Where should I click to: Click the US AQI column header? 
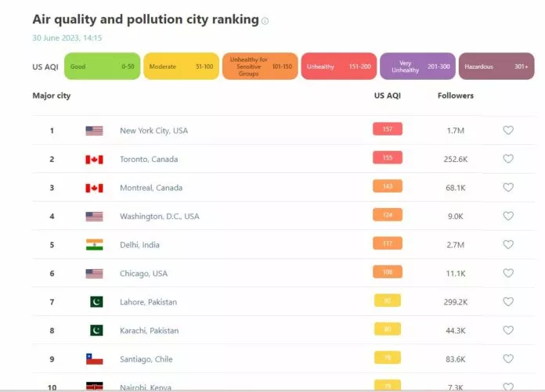(387, 95)
